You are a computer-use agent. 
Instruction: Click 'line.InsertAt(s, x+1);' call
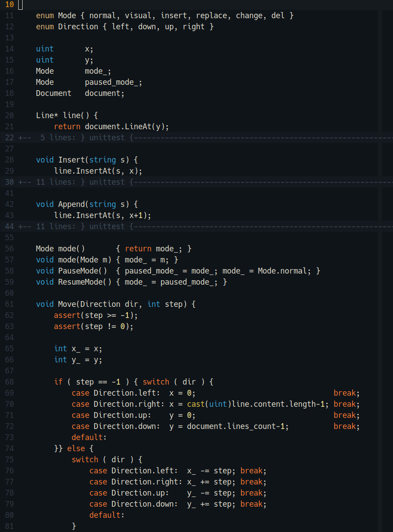103,215
